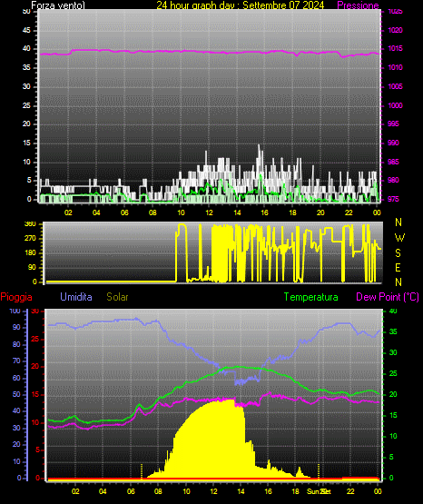Image resolution: width=423 pixels, height=504 pixels.
Task: Click the 06 hour tick on bottom graph
Action: (x=131, y=491)
